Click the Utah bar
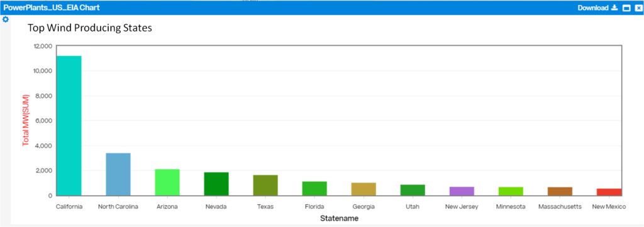 click(413, 190)
